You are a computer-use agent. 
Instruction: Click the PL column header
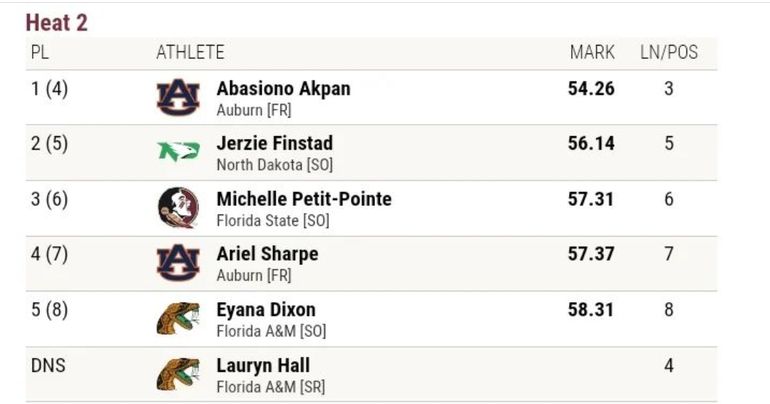(39, 53)
